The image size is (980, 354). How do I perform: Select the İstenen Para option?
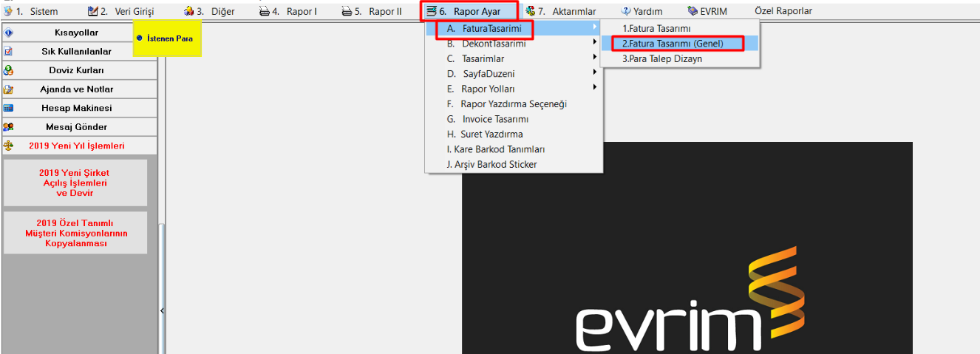[167, 38]
